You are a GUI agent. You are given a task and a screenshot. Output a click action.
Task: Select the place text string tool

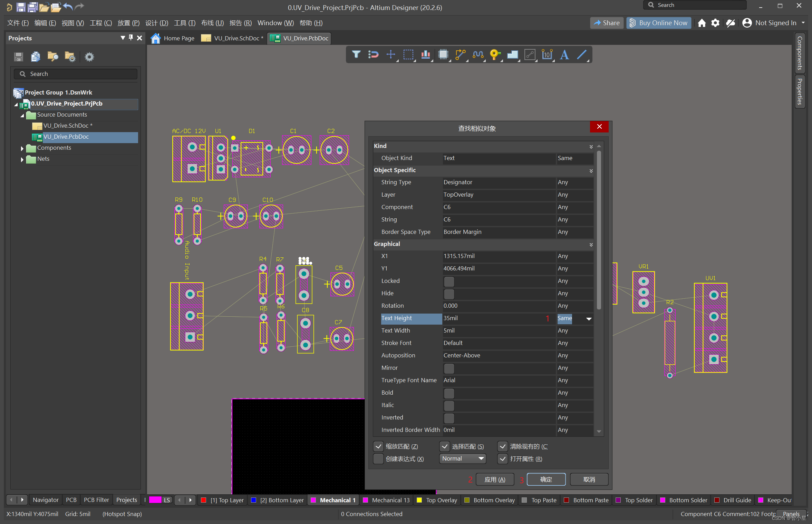[x=564, y=55]
